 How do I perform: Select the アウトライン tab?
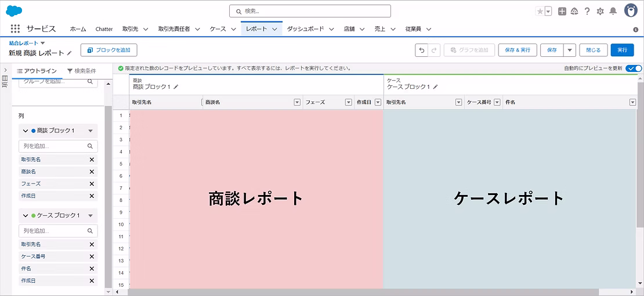click(x=37, y=71)
